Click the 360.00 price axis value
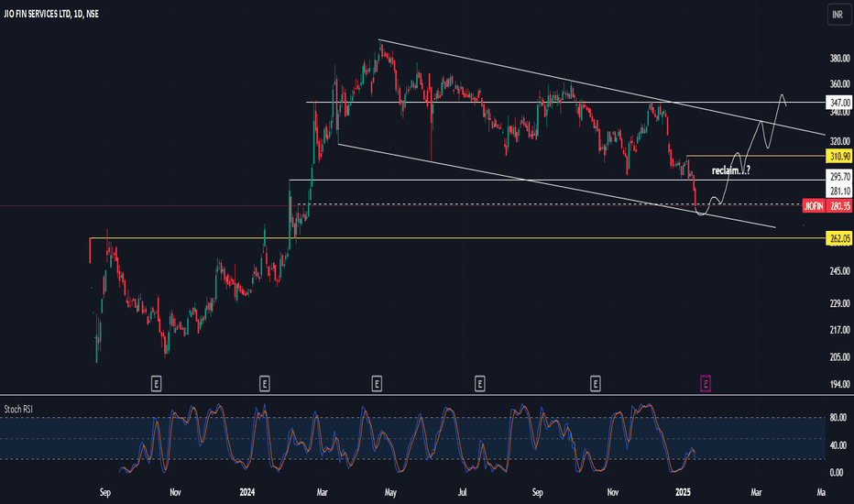 pyautogui.click(x=839, y=84)
